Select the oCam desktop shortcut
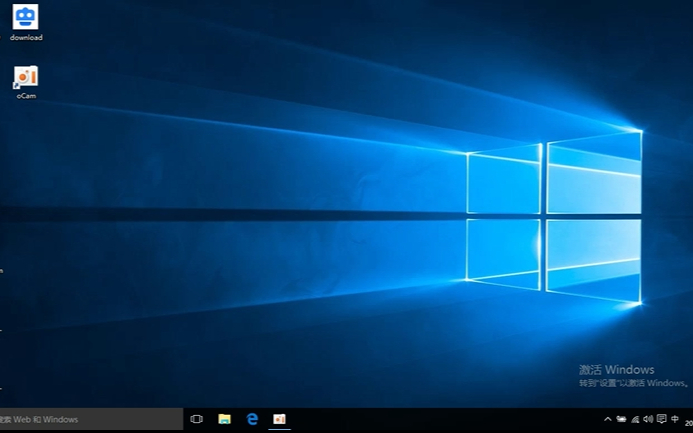 [26, 82]
